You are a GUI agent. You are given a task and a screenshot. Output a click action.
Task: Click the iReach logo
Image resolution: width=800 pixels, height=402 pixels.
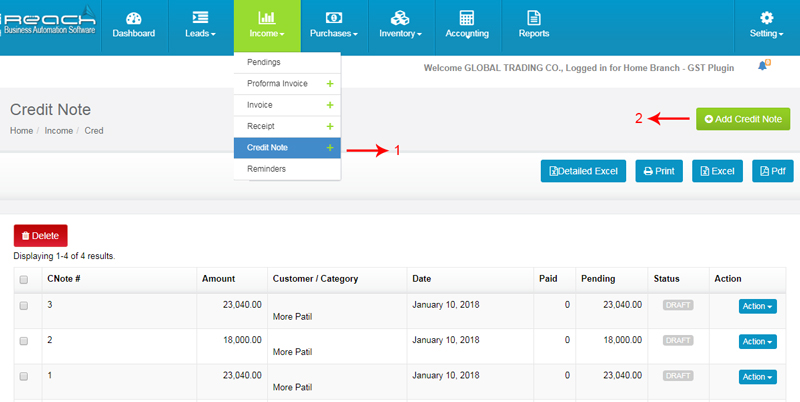[x=48, y=21]
